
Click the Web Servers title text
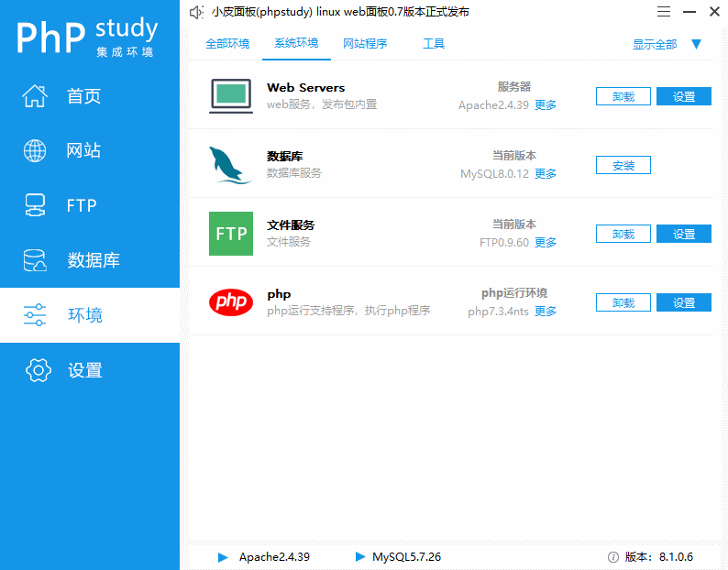306,88
